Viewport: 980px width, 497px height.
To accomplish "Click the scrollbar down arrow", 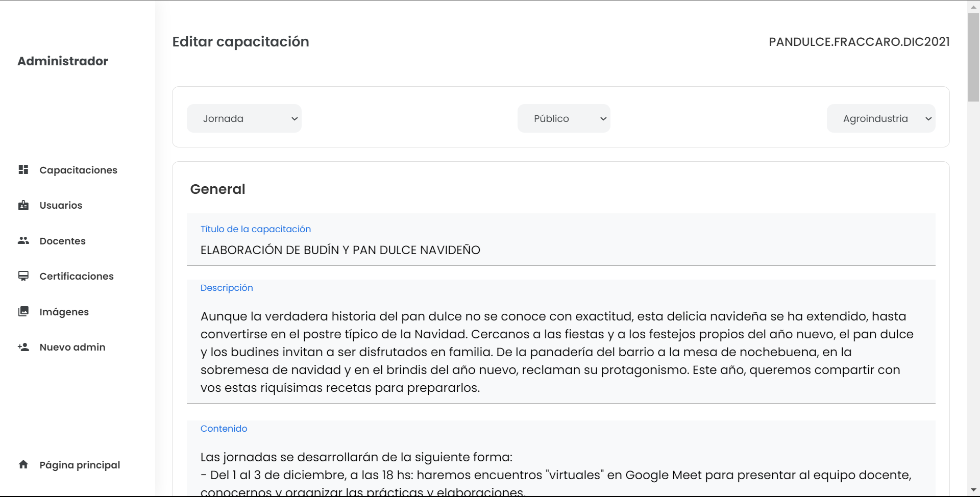I will coord(973,490).
